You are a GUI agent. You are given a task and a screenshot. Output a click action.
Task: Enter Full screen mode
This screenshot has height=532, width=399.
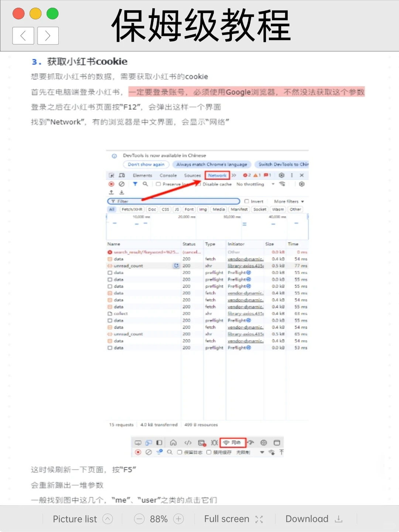tap(233, 519)
